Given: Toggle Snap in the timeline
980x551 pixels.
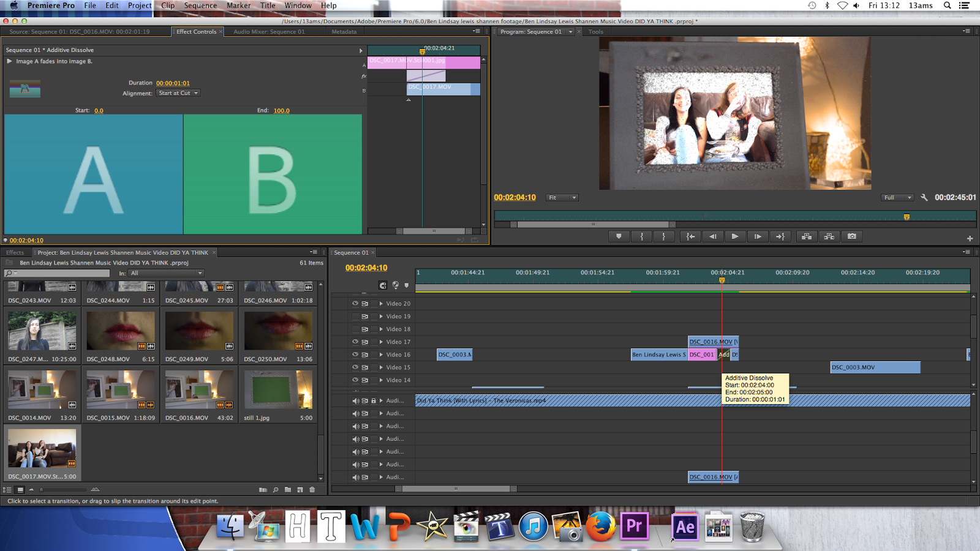Looking at the screenshot, I should pos(383,285).
